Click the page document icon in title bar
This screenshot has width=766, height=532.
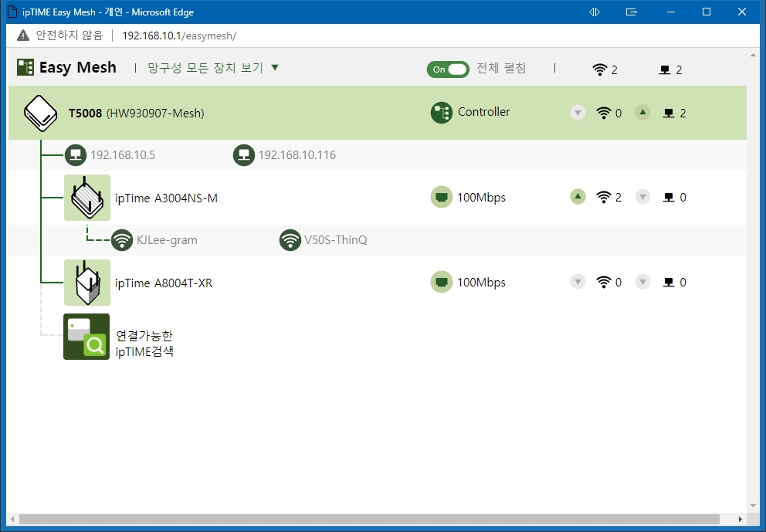click(12, 12)
